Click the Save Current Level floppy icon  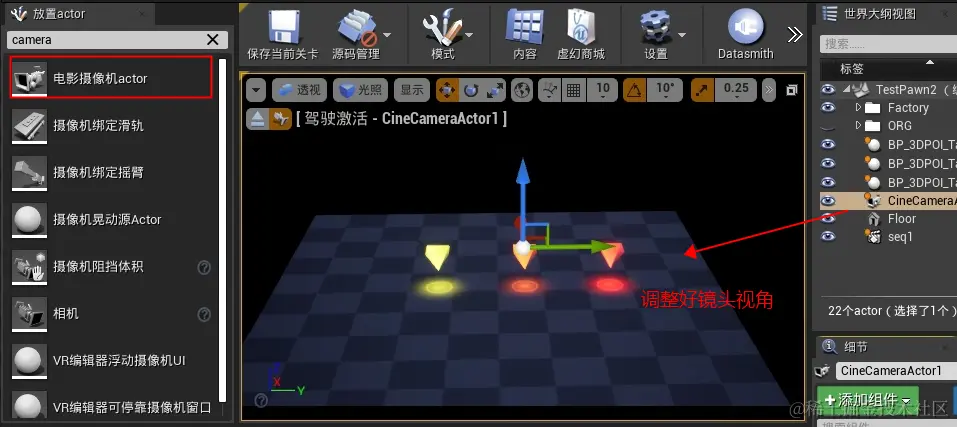tap(282, 27)
